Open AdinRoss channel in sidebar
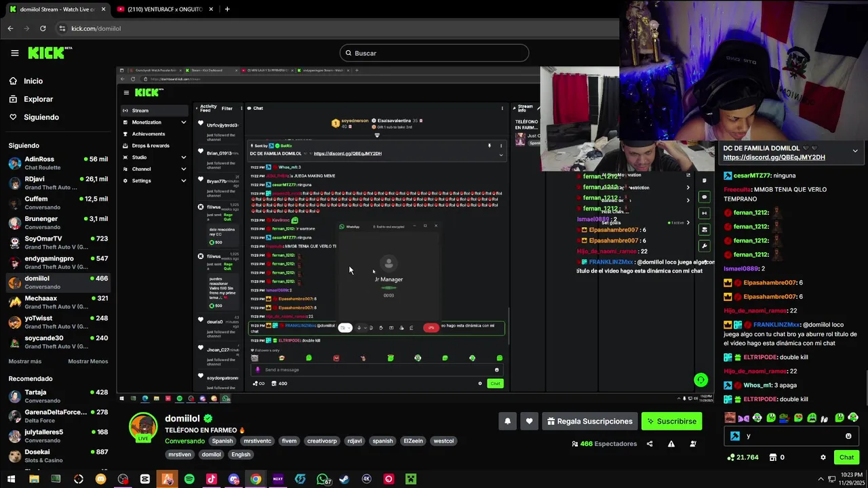The image size is (868, 488). point(58,163)
